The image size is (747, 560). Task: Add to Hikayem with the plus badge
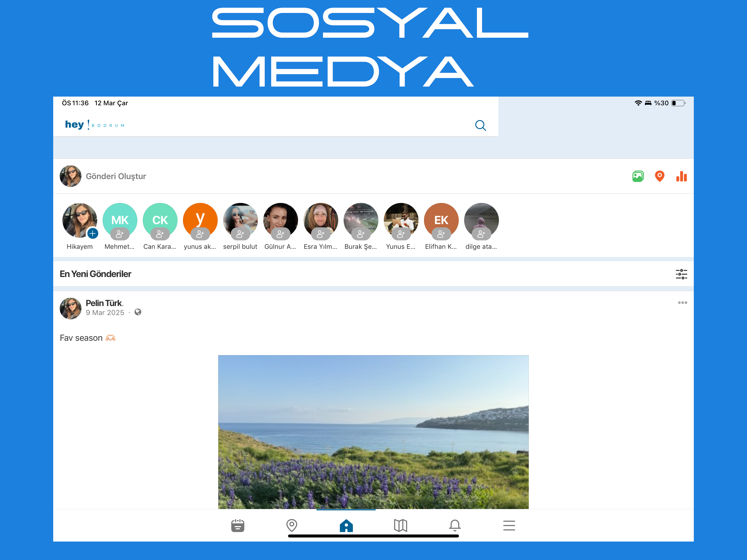pyautogui.click(x=93, y=233)
